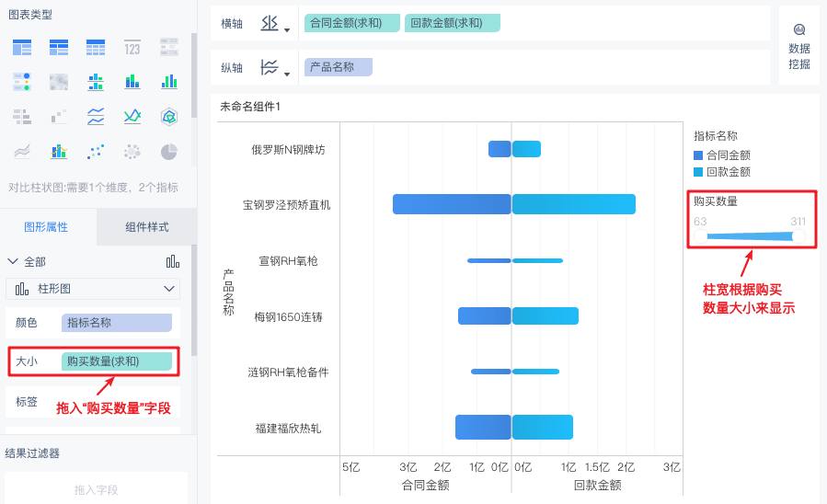
Task: Click the 指标名称 legend title
Action: tap(715, 136)
